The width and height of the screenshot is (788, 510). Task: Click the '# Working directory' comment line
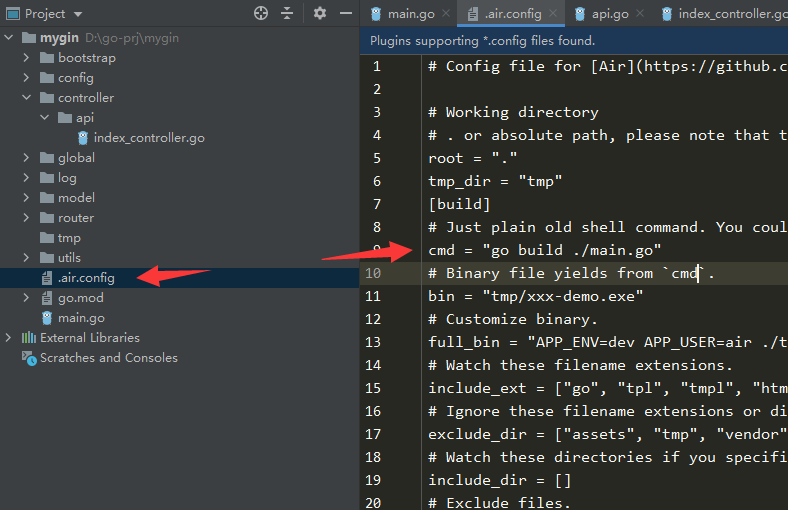click(513, 112)
